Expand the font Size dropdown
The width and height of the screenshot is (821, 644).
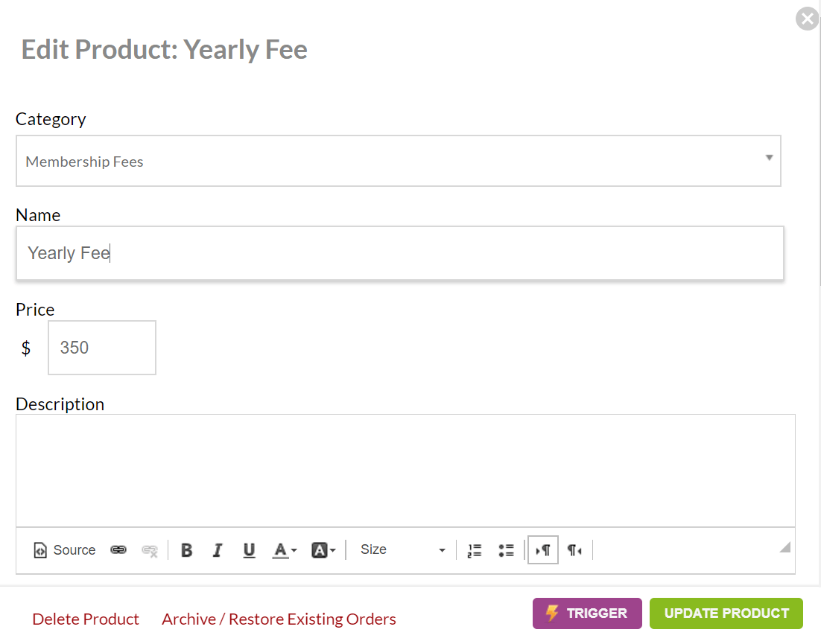[402, 550]
